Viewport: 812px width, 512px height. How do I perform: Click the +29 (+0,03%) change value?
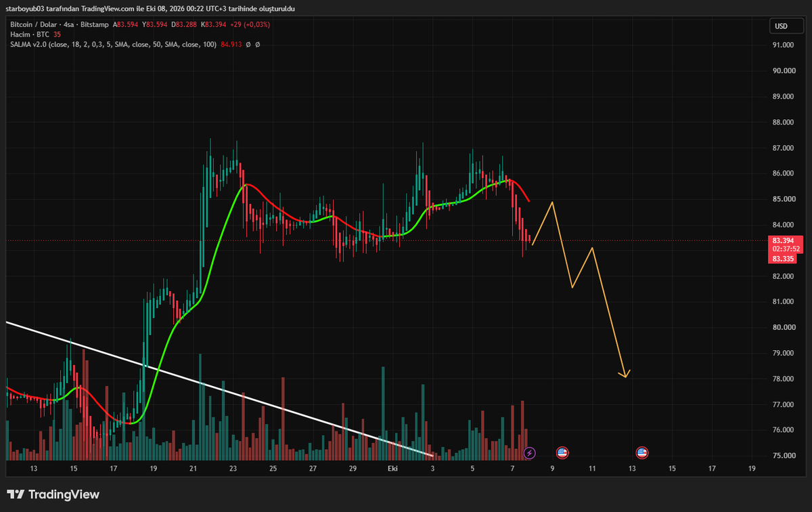click(x=250, y=25)
